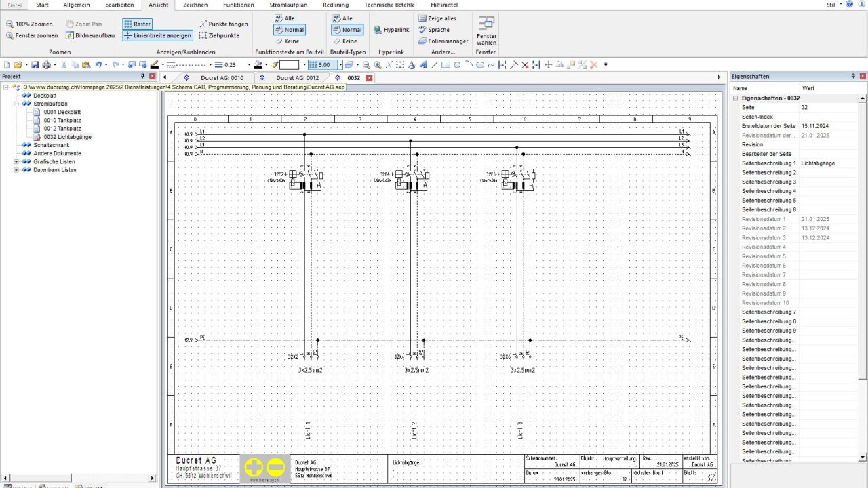
Task: Open the grid size 5.00 dropdown
Action: pyautogui.click(x=340, y=65)
